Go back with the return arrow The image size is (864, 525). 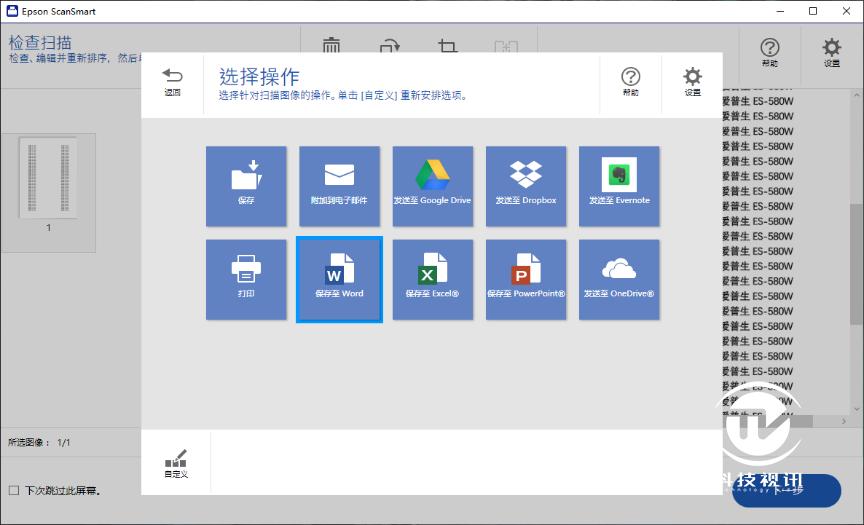pos(172,82)
